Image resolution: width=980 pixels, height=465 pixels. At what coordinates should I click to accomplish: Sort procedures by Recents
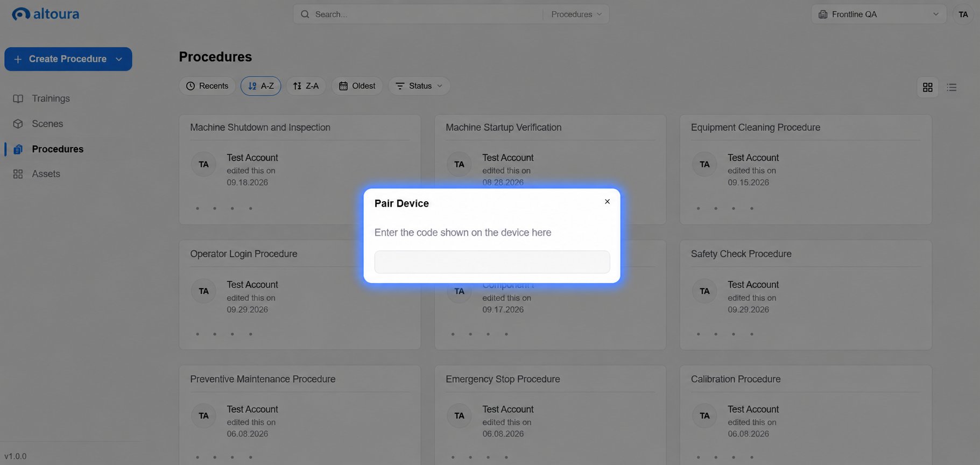tap(207, 86)
